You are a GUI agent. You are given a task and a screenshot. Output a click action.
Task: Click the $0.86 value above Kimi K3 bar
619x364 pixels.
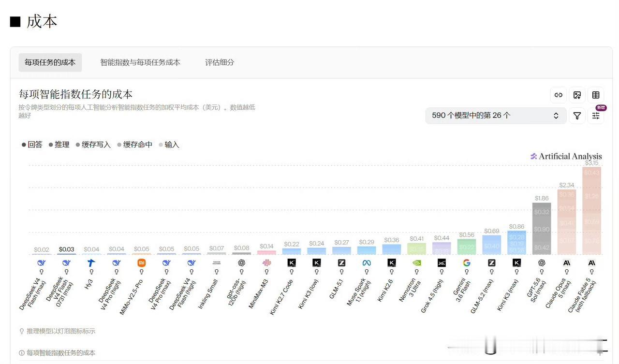click(516, 226)
